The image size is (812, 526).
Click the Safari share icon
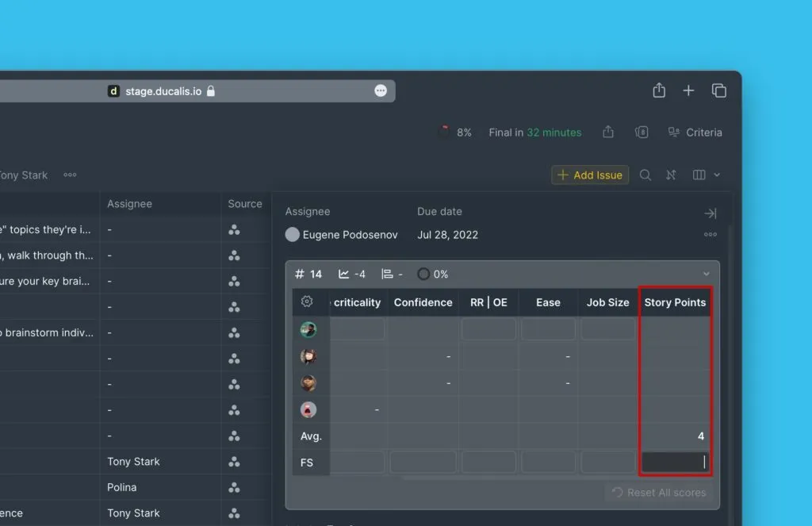tap(659, 90)
